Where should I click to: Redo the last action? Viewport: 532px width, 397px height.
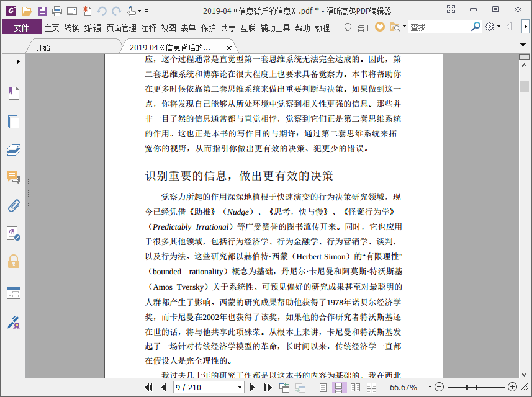[116, 11]
